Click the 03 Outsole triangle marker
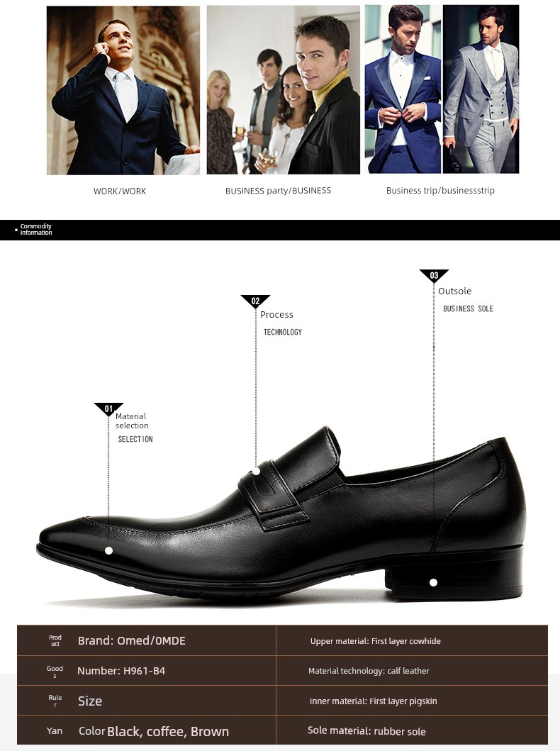 (x=434, y=276)
